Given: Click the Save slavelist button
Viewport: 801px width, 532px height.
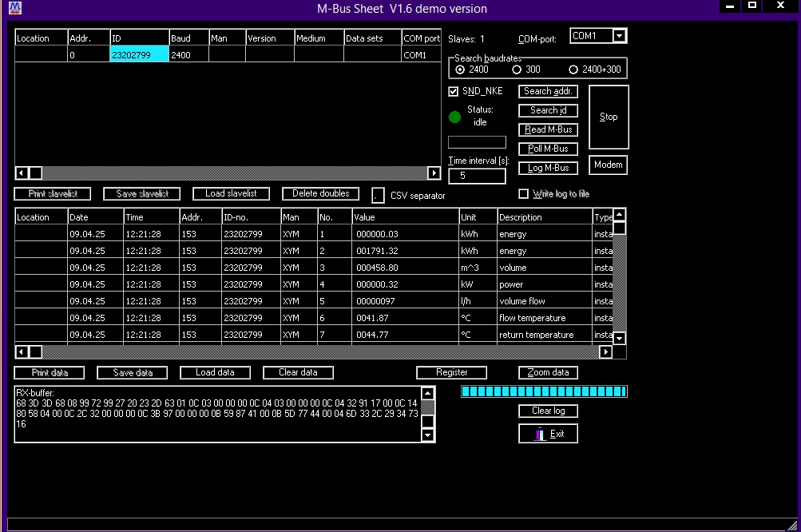Looking at the screenshot, I should pos(142,193).
